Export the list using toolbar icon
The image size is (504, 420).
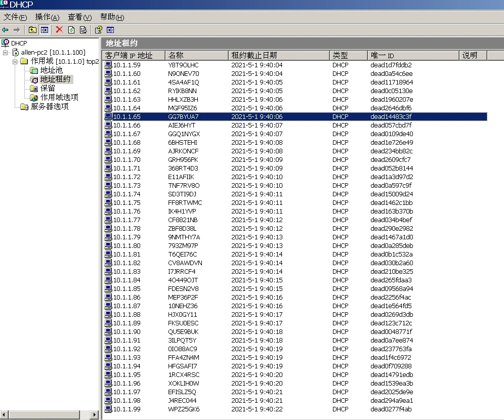tap(83, 30)
